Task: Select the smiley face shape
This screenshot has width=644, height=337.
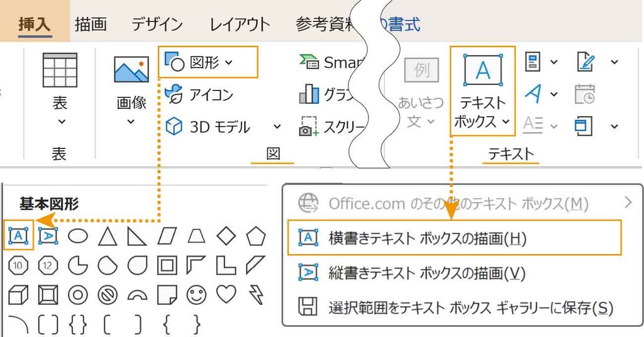Action: pos(196,295)
